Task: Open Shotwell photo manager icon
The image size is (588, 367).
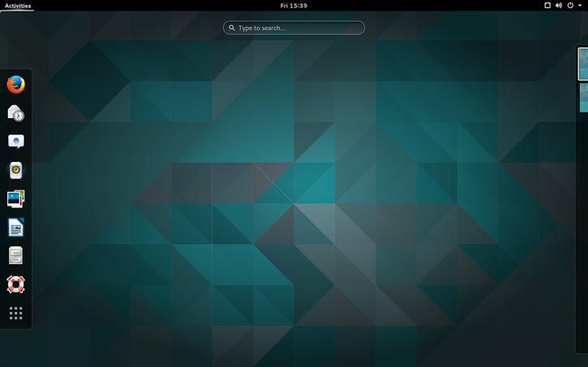Action: [15, 198]
